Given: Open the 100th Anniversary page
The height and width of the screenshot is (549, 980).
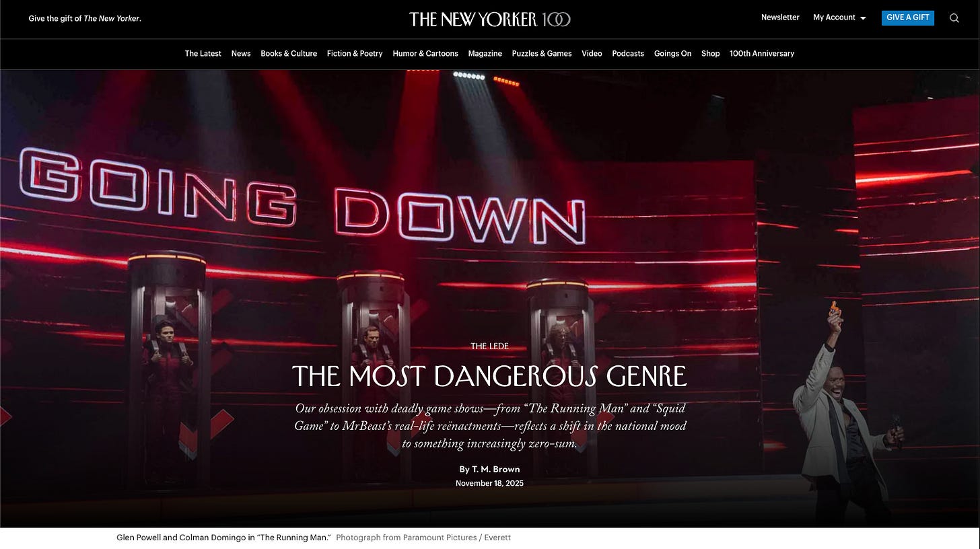Looking at the screenshot, I should [x=762, y=54].
